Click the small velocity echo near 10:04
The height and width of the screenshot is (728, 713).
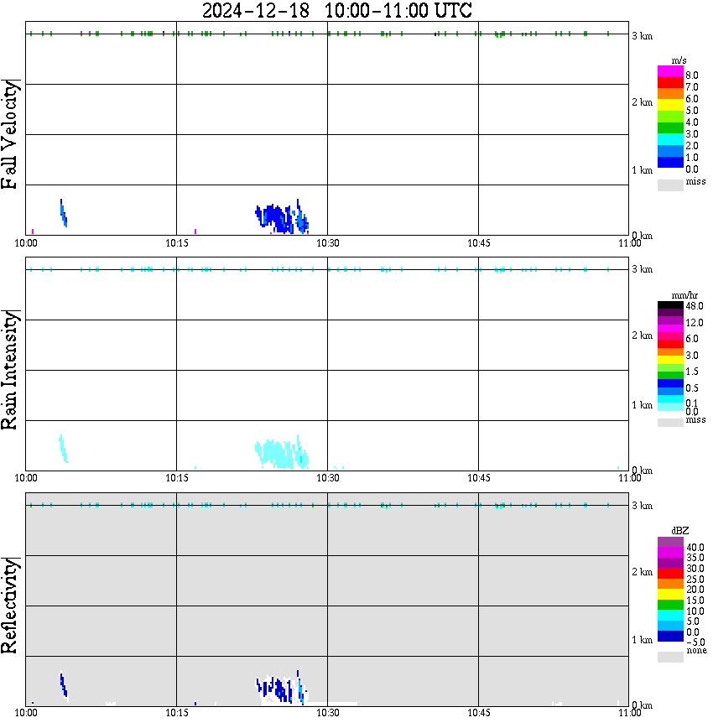64,213
